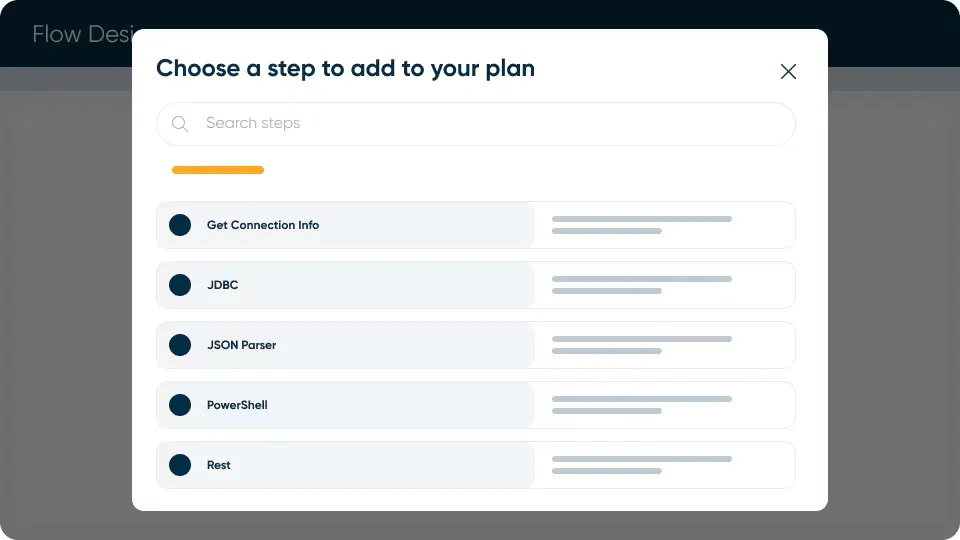Select the Get Connection Info step label
Image resolution: width=960 pixels, height=540 pixels.
(x=263, y=225)
